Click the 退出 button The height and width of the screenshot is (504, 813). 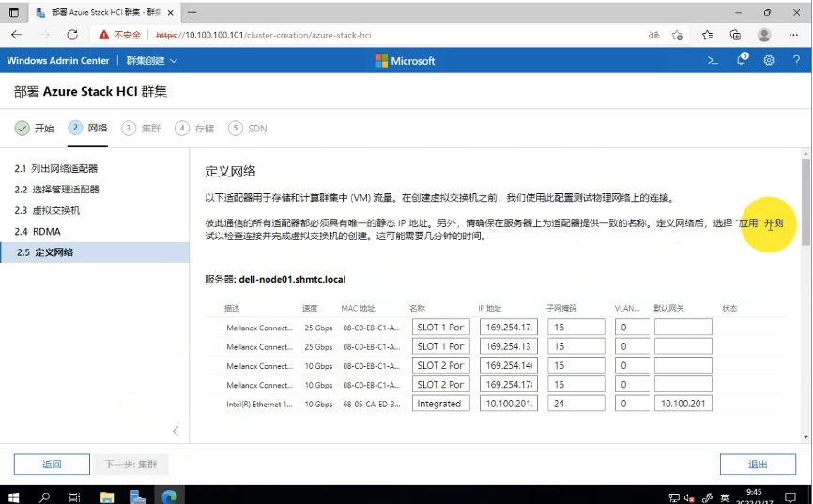pyautogui.click(x=758, y=464)
